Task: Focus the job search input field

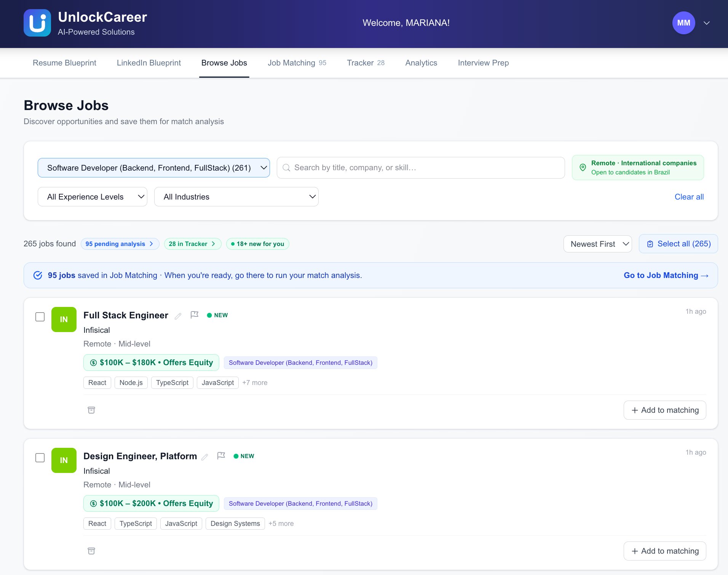Action: point(421,168)
